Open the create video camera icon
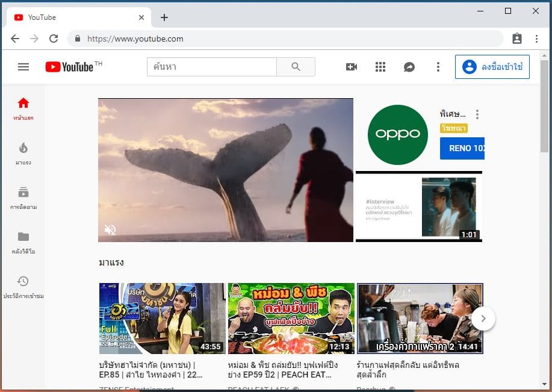 point(352,67)
